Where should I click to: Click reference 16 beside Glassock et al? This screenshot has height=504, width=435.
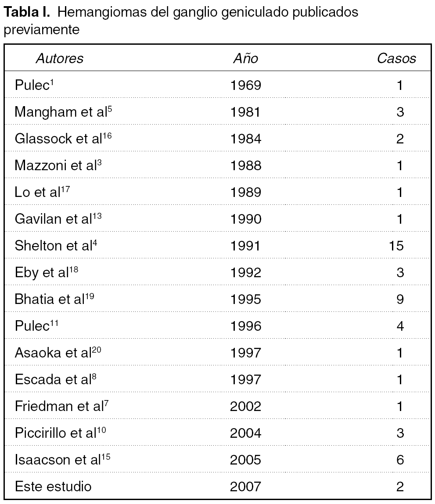coord(108,135)
